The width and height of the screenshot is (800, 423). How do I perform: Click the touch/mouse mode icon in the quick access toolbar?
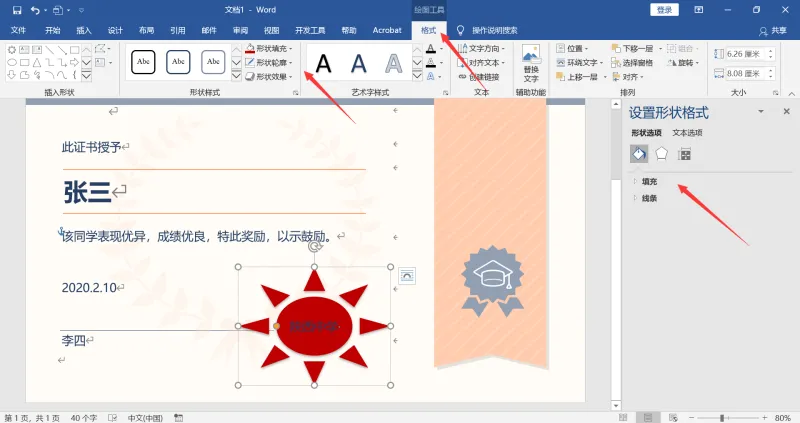click(x=58, y=10)
